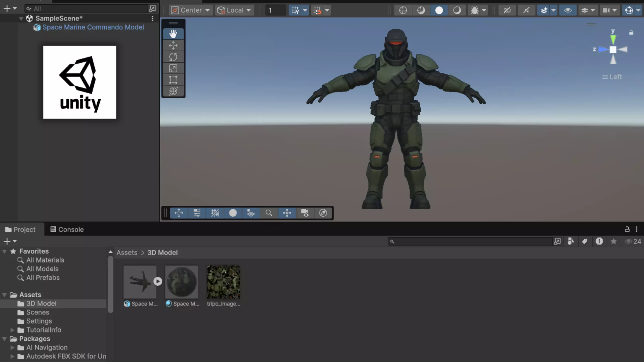The image size is (644, 362).
Task: Click the layered planes icon in bottom overlay
Action: tap(251, 213)
